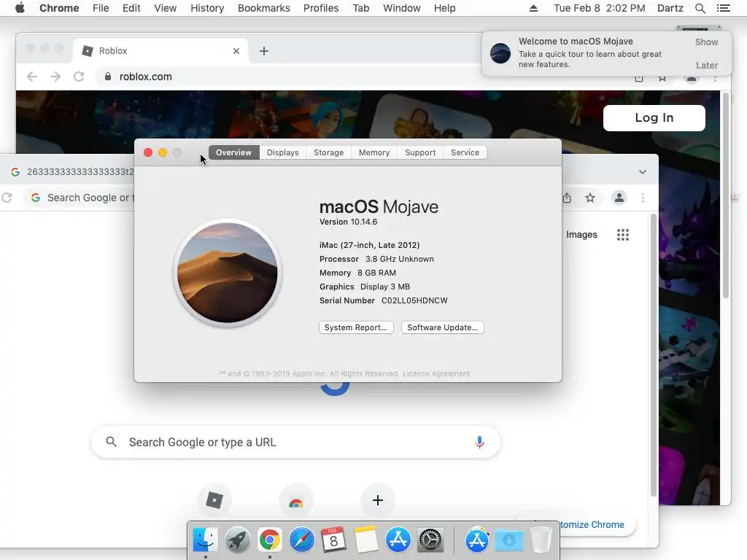
Task: Click the Chrome icon in the Dock
Action: (x=270, y=540)
